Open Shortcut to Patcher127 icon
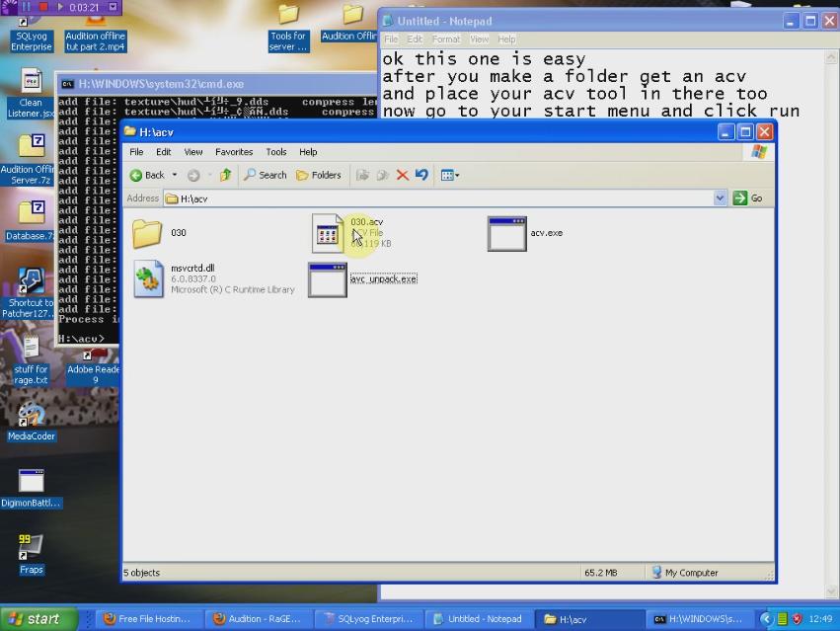Screen dimensions: 840x631 pyautogui.click(x=29, y=293)
